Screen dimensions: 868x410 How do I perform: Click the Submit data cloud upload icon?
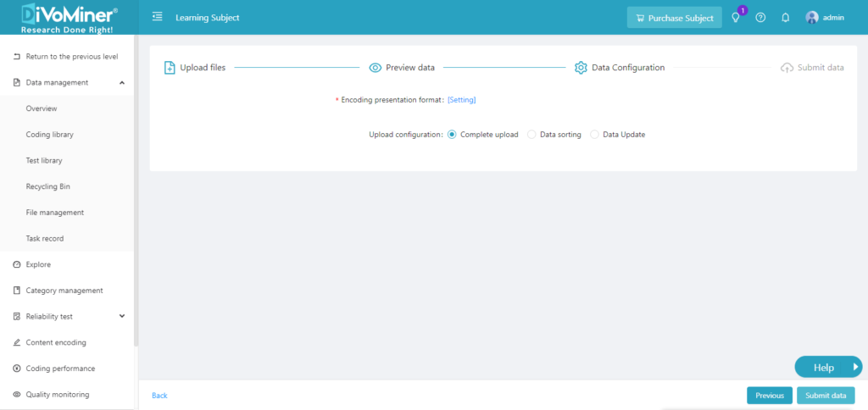point(787,68)
